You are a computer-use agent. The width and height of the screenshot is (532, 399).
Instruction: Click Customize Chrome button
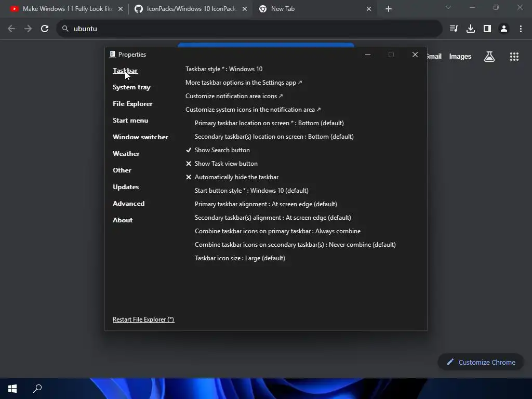pyautogui.click(x=481, y=362)
